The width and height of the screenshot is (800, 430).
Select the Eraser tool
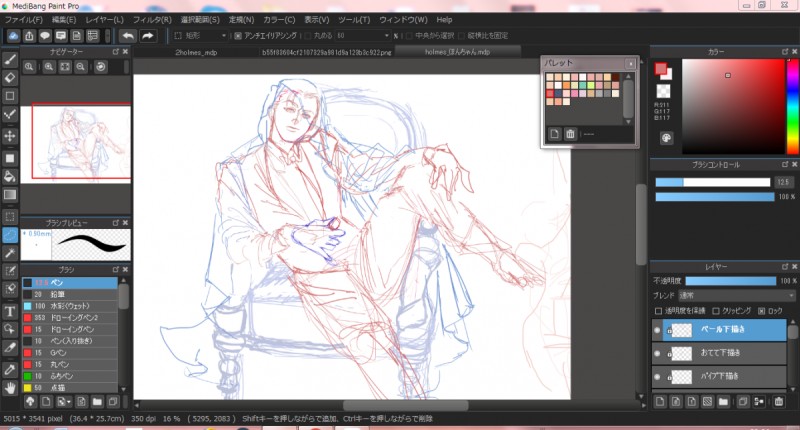(10, 78)
